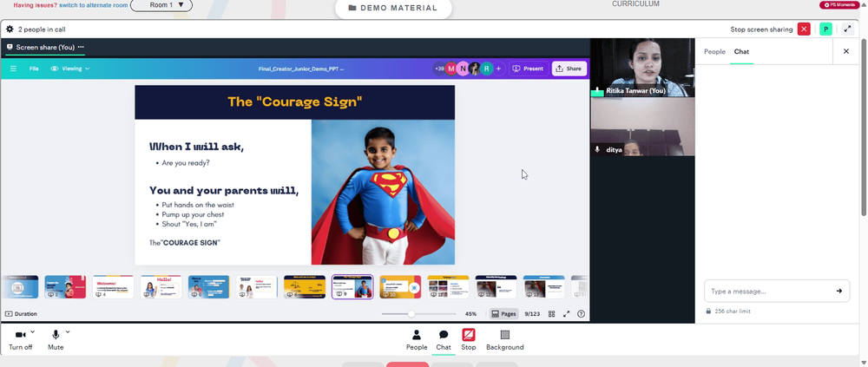This screenshot has width=868, height=367.
Task: Open grid view of pages
Action: coord(551,314)
